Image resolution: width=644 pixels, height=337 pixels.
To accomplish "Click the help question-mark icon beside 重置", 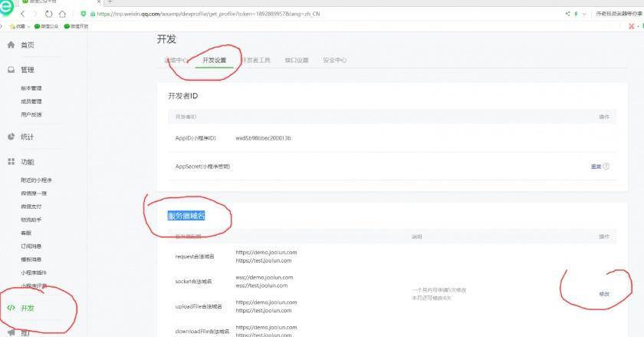I will (x=606, y=167).
